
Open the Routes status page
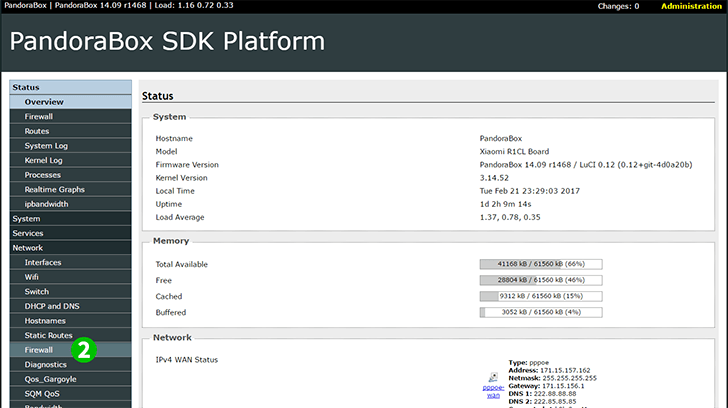pyautogui.click(x=37, y=131)
